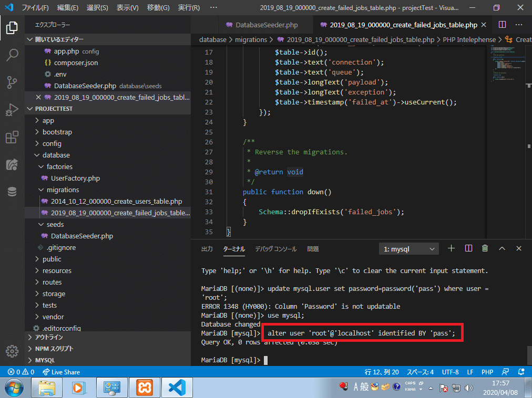This screenshot has width=532, height=398.
Task: Kill the terminal with trash icon
Action: [485, 248]
